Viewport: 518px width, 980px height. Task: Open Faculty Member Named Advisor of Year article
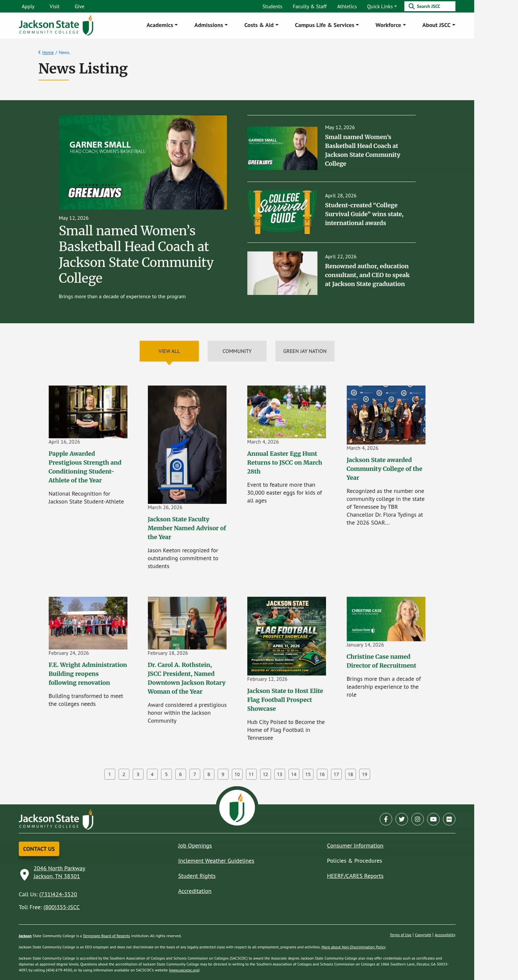pyautogui.click(x=187, y=528)
